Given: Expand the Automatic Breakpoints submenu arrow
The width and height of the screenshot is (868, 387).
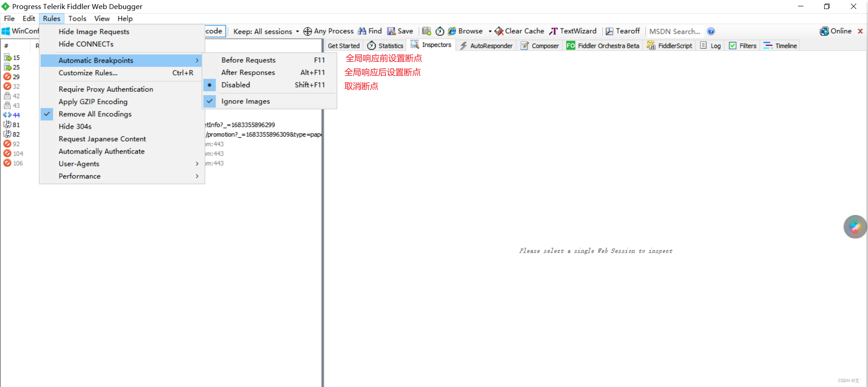Looking at the screenshot, I should [197, 61].
